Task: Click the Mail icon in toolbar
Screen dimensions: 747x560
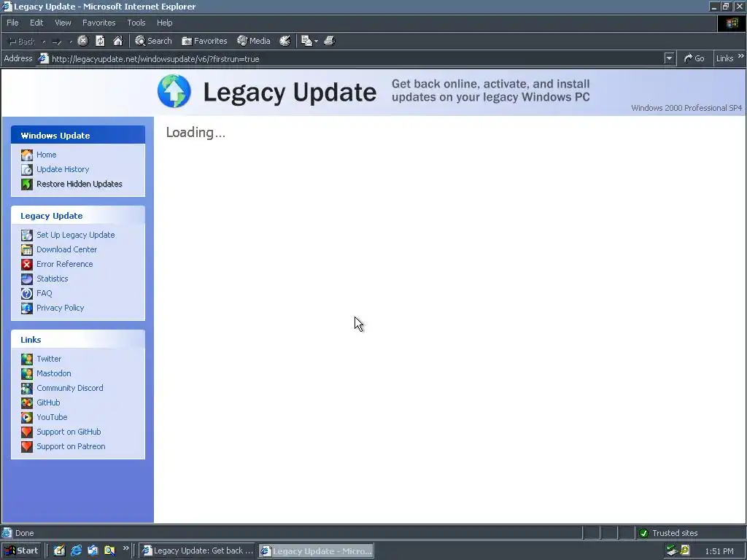Action: [x=307, y=41]
